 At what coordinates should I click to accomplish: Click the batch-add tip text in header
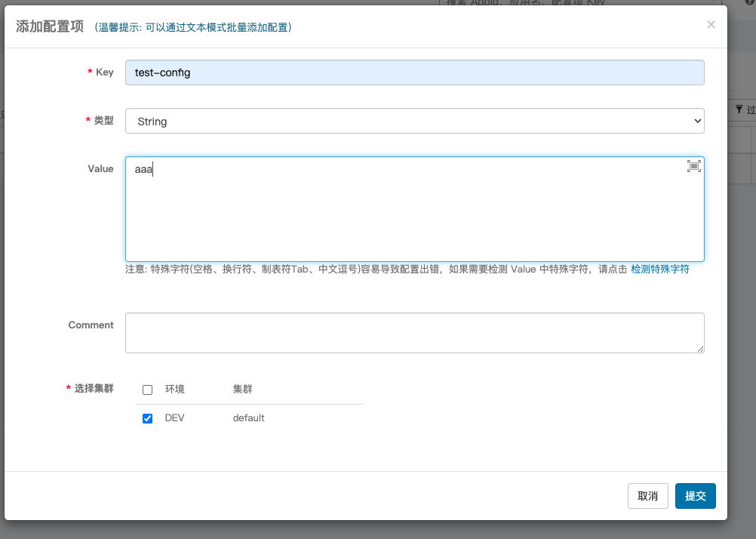click(193, 27)
